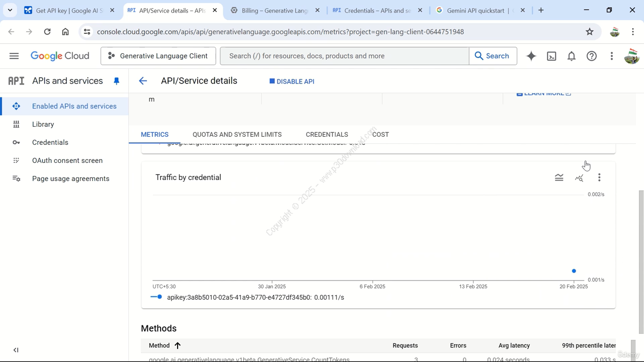Explore Traffic by credential in Metrics Explorer

coord(579,177)
